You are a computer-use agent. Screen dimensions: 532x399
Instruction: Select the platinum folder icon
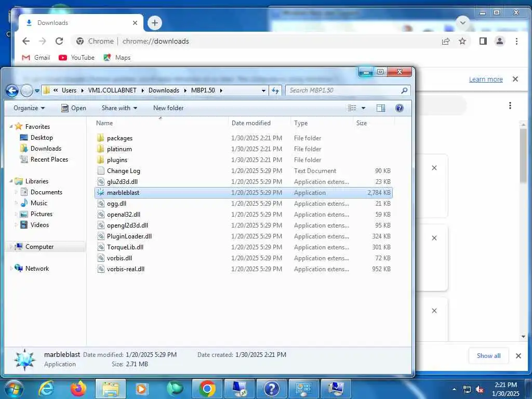pos(100,149)
